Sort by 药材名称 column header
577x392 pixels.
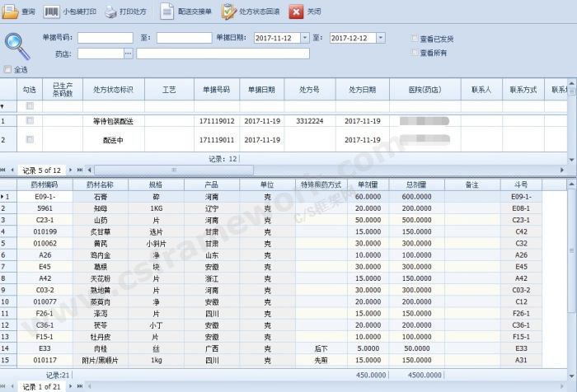point(101,185)
